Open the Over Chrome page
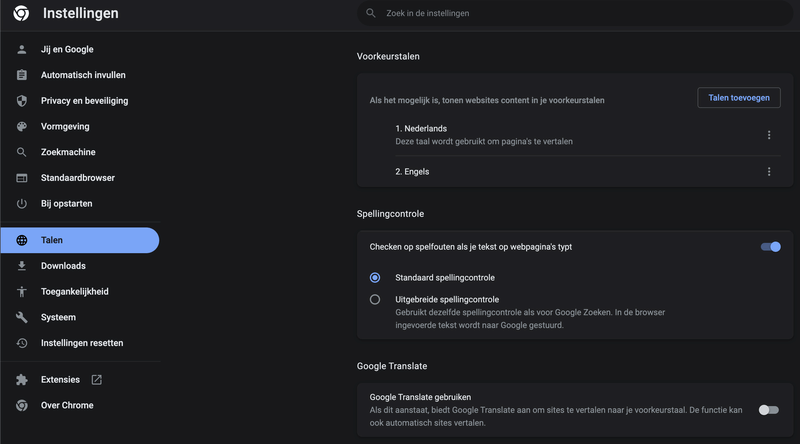 click(67, 405)
